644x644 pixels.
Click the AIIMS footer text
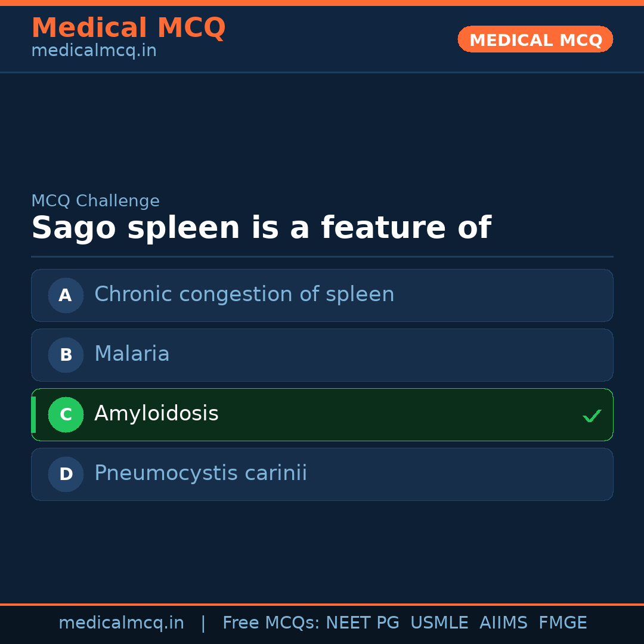pyautogui.click(x=503, y=623)
